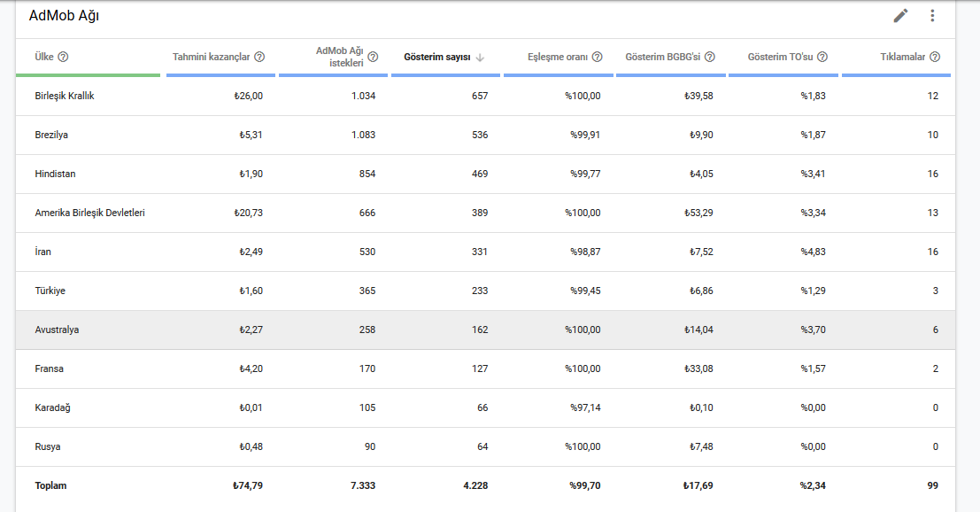
Task: Select the Birleşik Krallık country row
Action: [x=486, y=96]
